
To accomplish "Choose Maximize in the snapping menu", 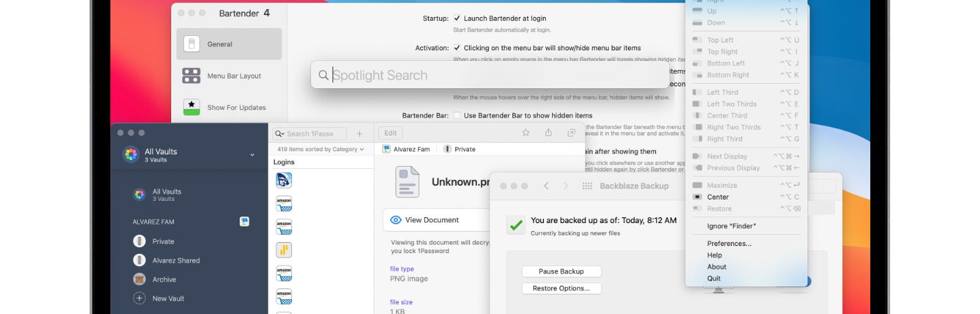I will tap(746, 185).
